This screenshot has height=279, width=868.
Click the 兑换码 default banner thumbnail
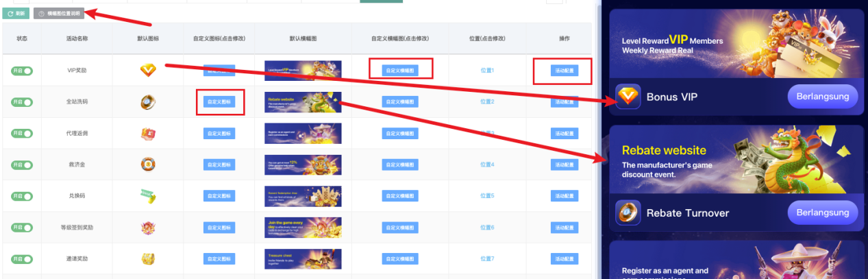click(303, 196)
